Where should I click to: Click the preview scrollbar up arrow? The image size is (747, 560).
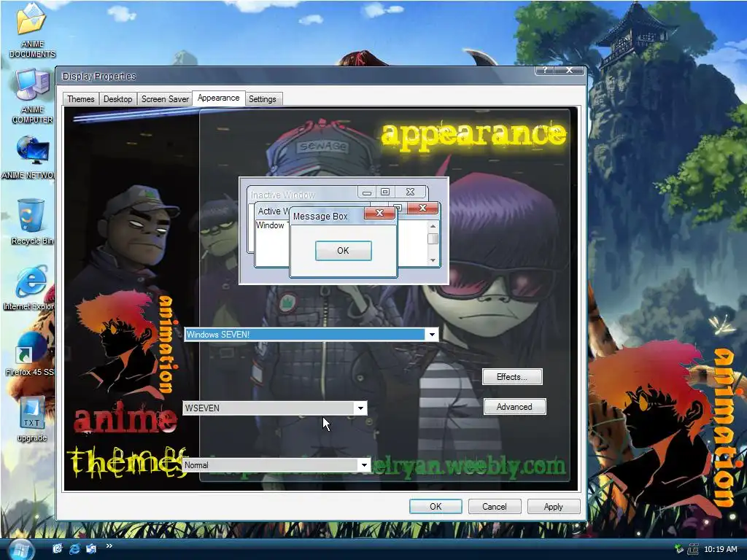tap(433, 226)
